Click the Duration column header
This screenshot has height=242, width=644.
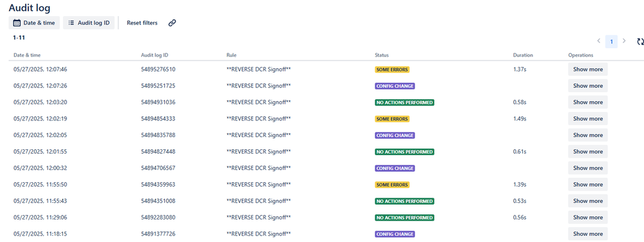[x=523, y=55]
